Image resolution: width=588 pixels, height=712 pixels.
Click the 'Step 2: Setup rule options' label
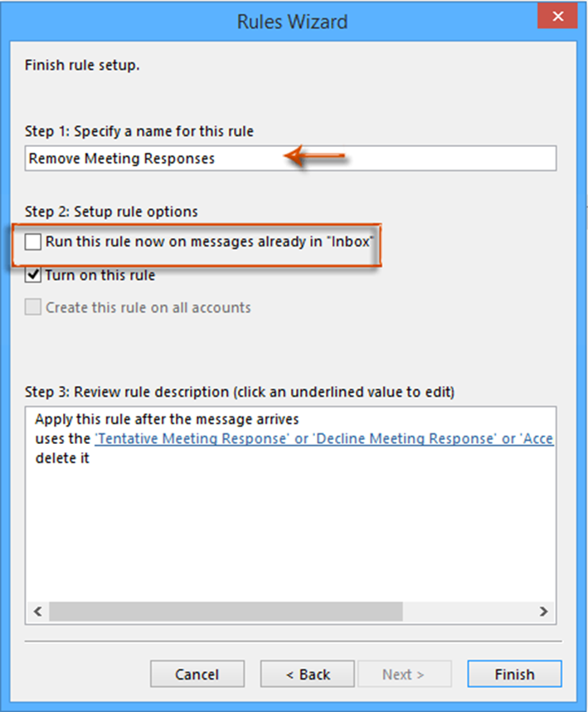pyautogui.click(x=111, y=212)
